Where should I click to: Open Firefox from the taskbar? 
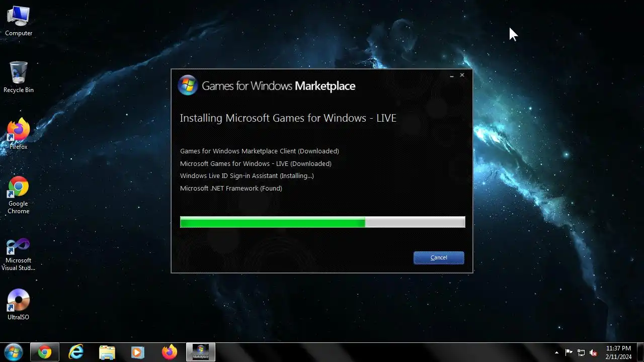click(x=170, y=352)
